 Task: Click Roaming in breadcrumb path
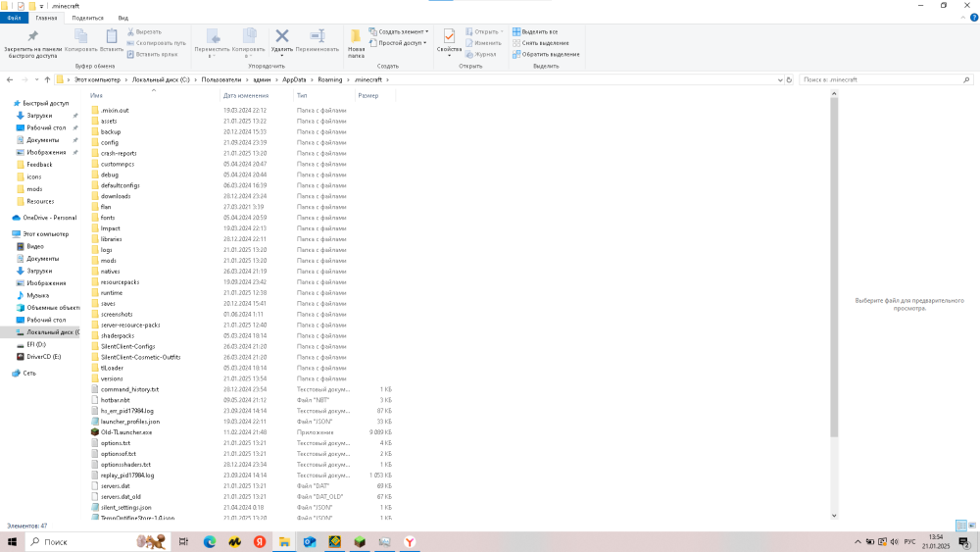[x=329, y=80]
